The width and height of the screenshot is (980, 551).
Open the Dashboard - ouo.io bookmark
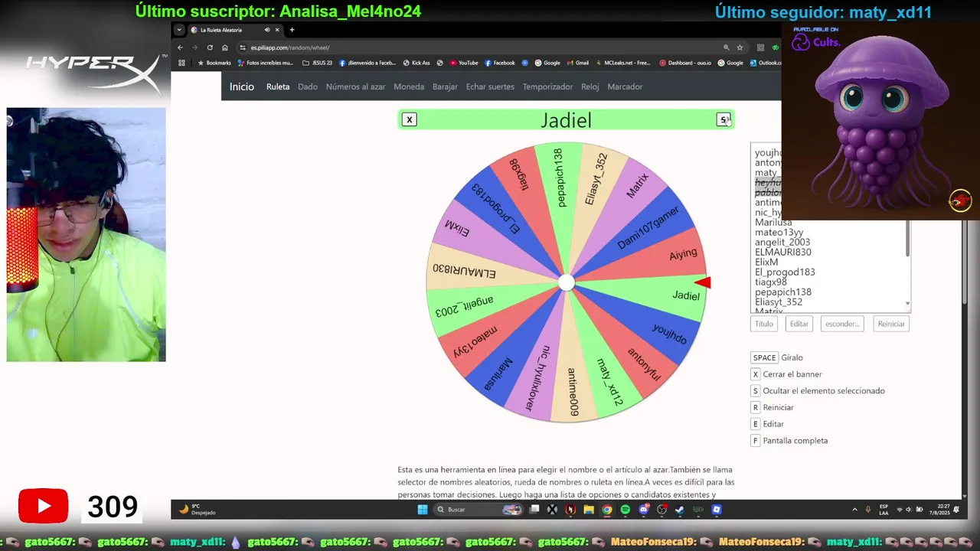[685, 63]
